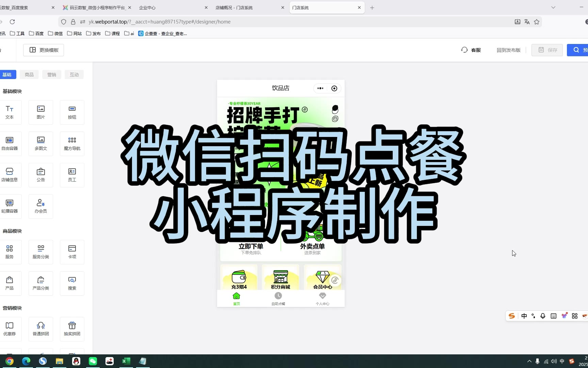Show hidden system tray icons
The width and height of the screenshot is (588, 368).
pos(529,361)
